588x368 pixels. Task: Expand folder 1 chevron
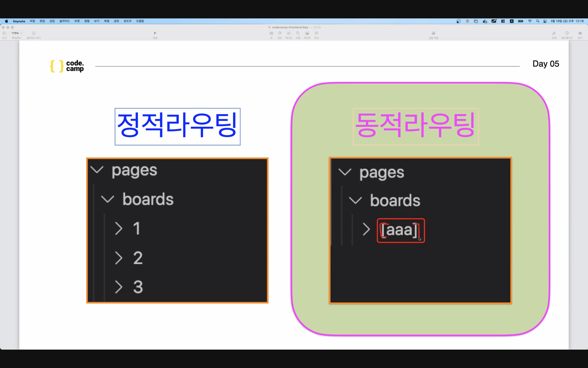(x=118, y=228)
